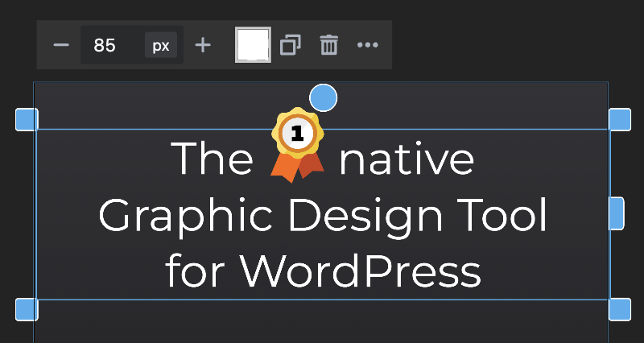The height and width of the screenshot is (343, 644).
Task: Click the top-right resize handle
Action: [620, 119]
